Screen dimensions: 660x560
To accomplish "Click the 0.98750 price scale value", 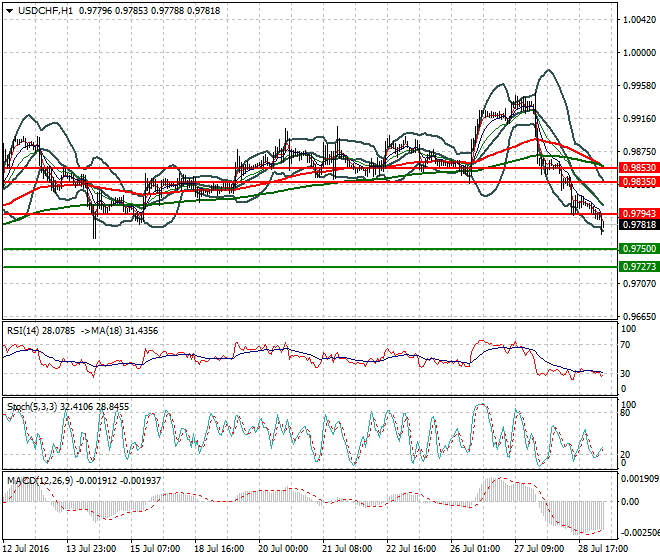I will (639, 152).
